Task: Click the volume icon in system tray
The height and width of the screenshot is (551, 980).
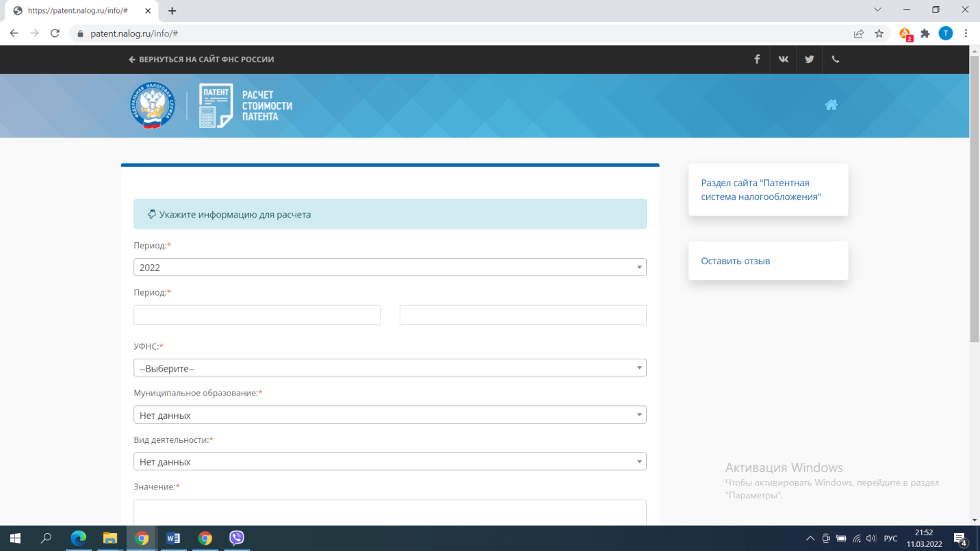Action: [x=871, y=539]
